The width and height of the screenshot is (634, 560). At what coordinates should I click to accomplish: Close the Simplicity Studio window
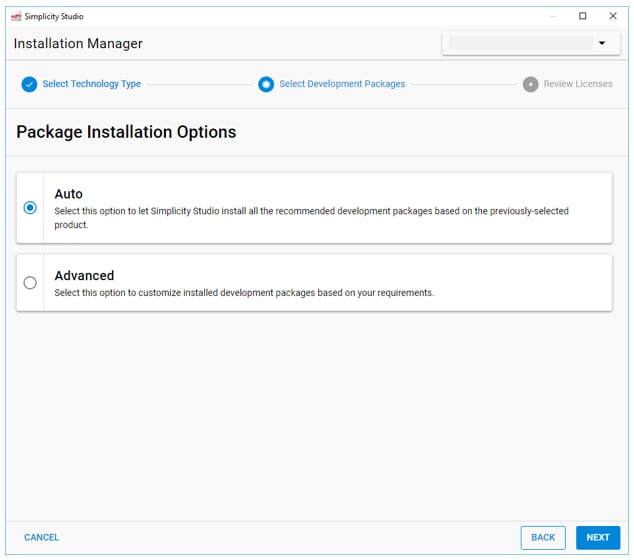[613, 16]
